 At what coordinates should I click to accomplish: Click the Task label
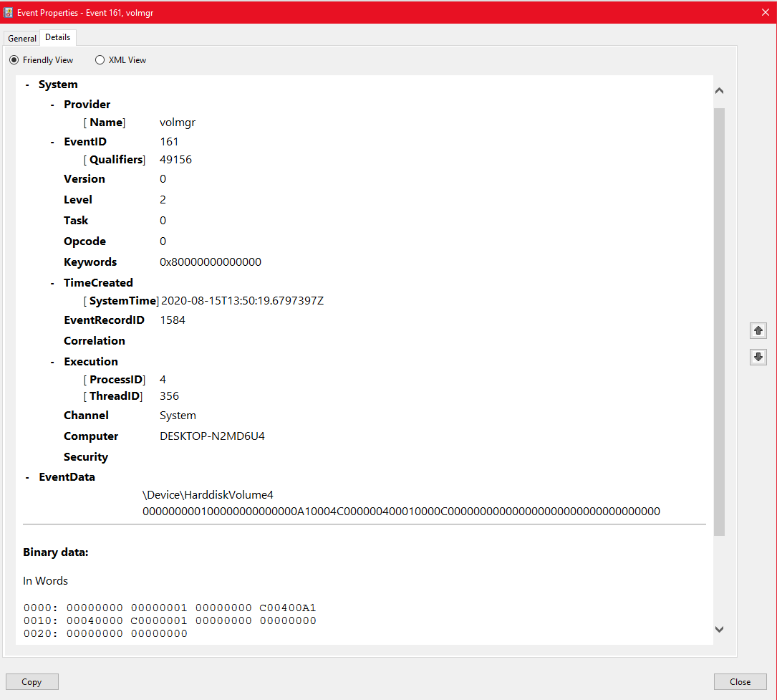[x=76, y=221]
